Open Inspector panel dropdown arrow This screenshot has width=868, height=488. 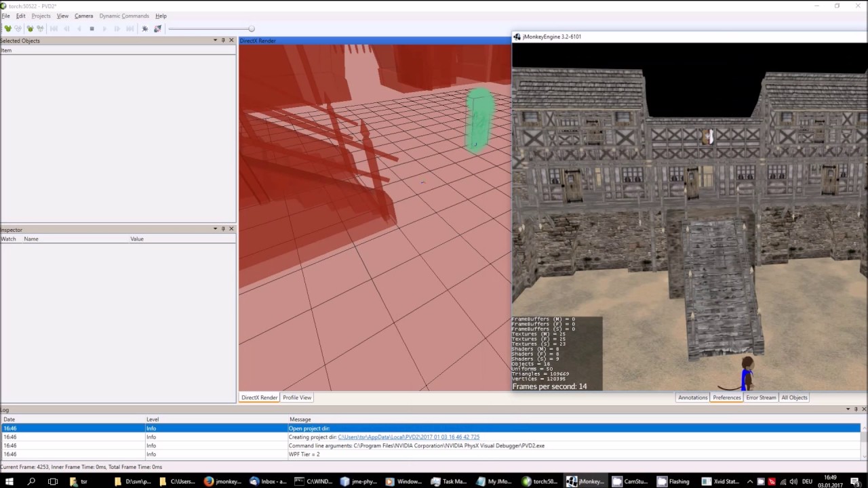coord(215,229)
